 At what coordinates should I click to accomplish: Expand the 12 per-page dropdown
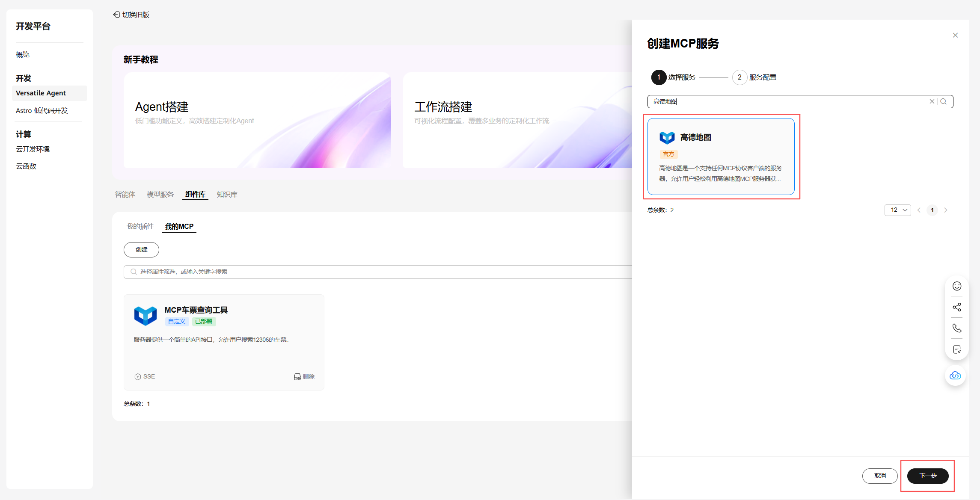897,210
